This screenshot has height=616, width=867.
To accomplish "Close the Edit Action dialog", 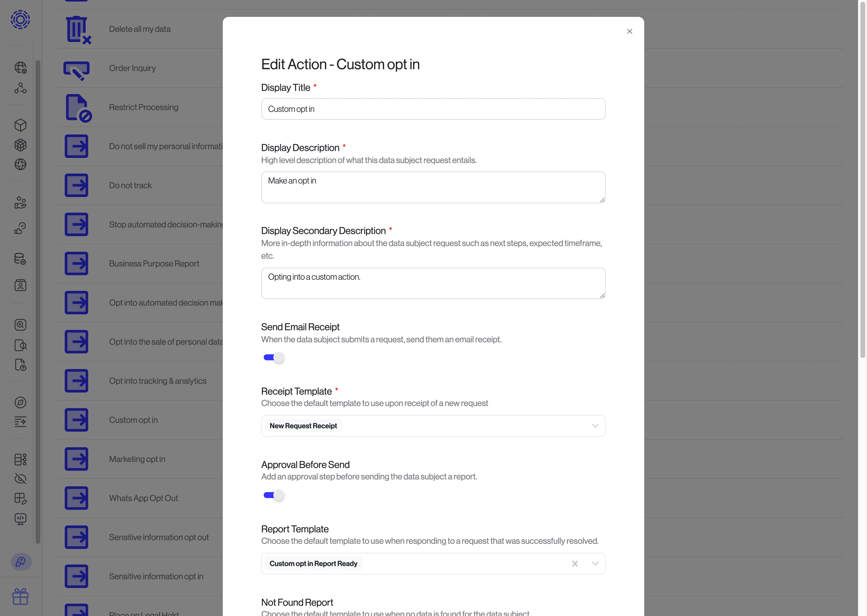I will pyautogui.click(x=629, y=31).
